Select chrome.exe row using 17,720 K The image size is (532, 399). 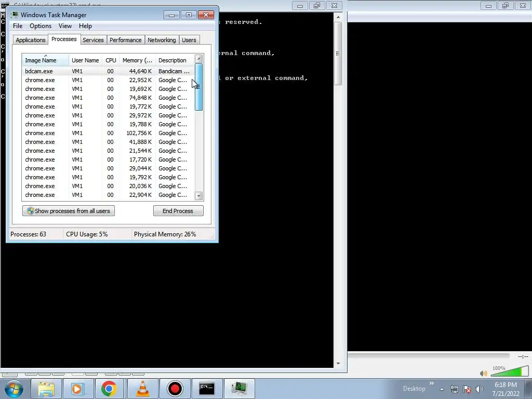108,159
